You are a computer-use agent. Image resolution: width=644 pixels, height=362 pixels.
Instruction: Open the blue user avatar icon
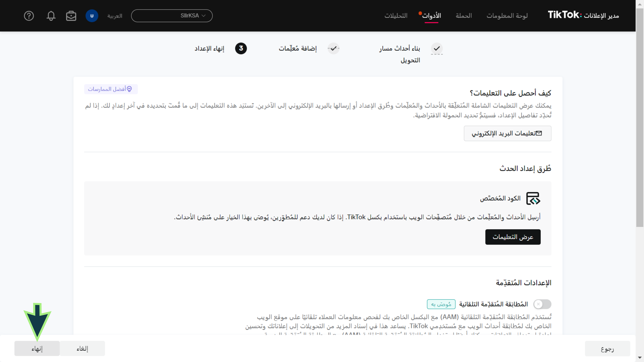92,16
